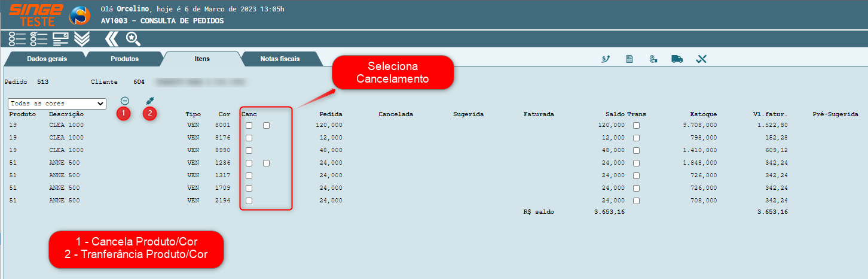Click the dollar growth arrow icon
This screenshot has height=279, width=868.
click(605, 59)
